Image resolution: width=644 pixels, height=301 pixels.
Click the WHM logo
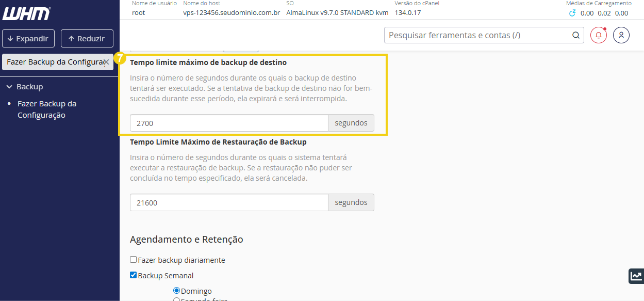click(x=26, y=14)
